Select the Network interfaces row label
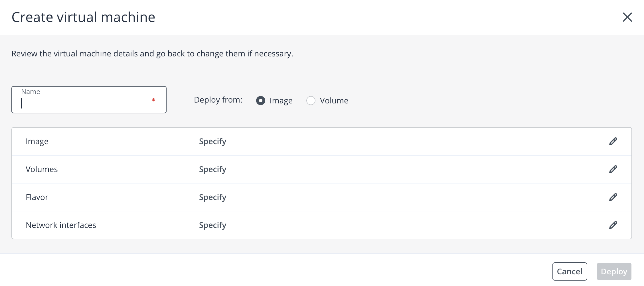The image size is (644, 286). [x=61, y=225]
